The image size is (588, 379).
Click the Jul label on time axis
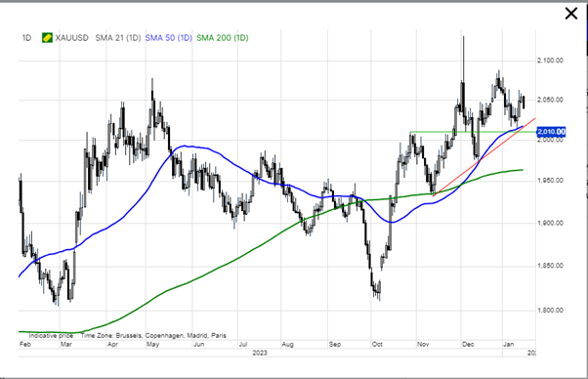point(242,344)
